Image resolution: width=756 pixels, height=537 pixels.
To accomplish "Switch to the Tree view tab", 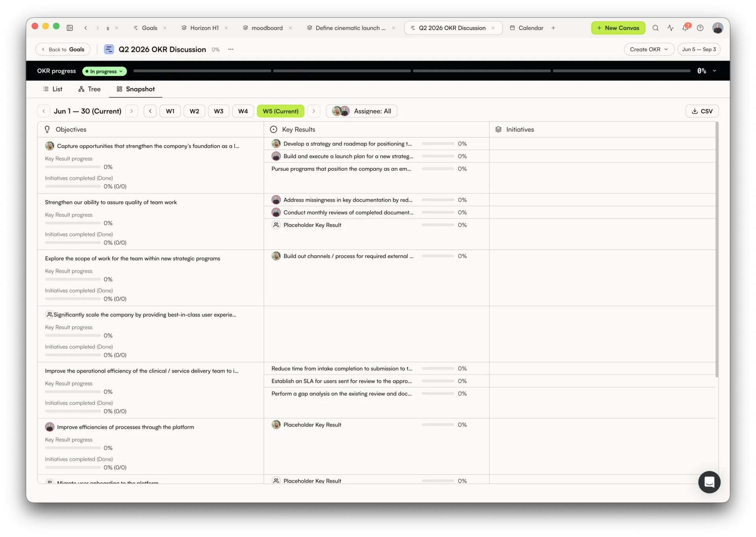I will click(89, 89).
